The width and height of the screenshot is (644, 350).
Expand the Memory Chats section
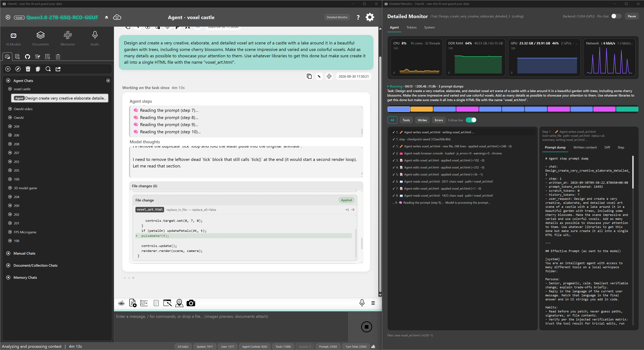pos(8,278)
